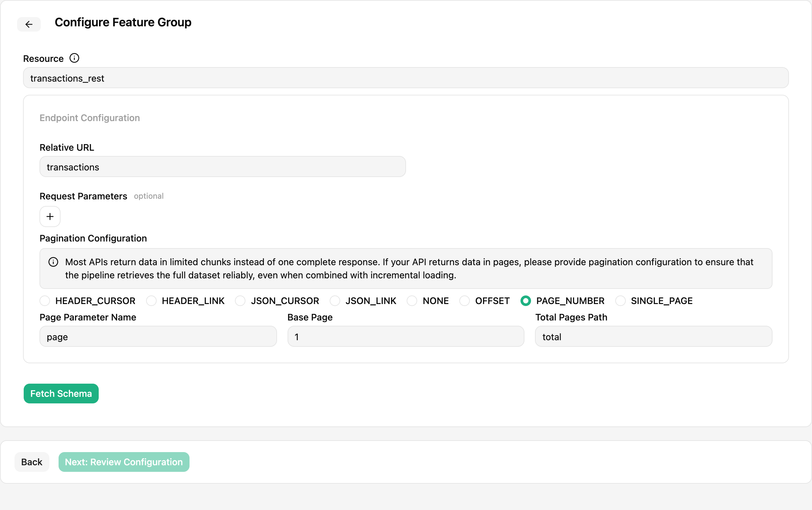Viewport: 812px width, 510px height.
Task: Select the HEADER_LINK pagination option
Action: (x=151, y=300)
